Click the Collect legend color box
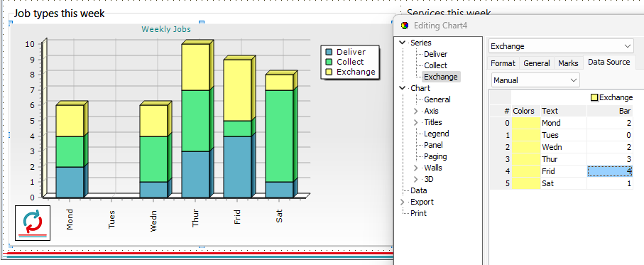 [x=329, y=62]
